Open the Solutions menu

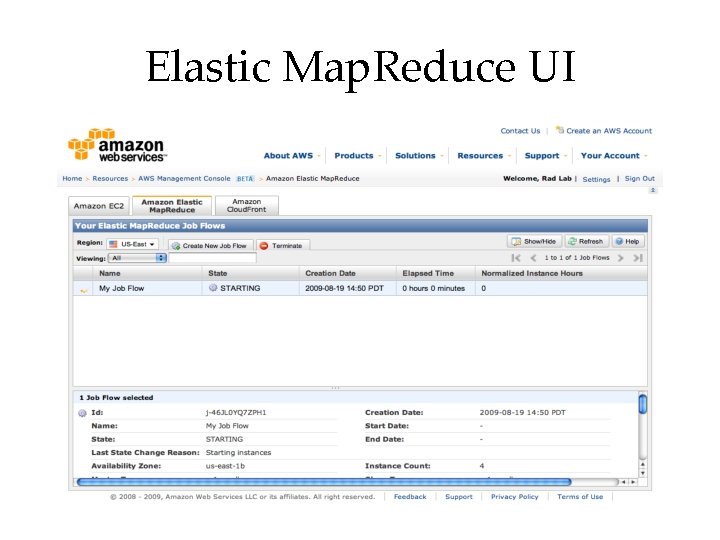(419, 156)
